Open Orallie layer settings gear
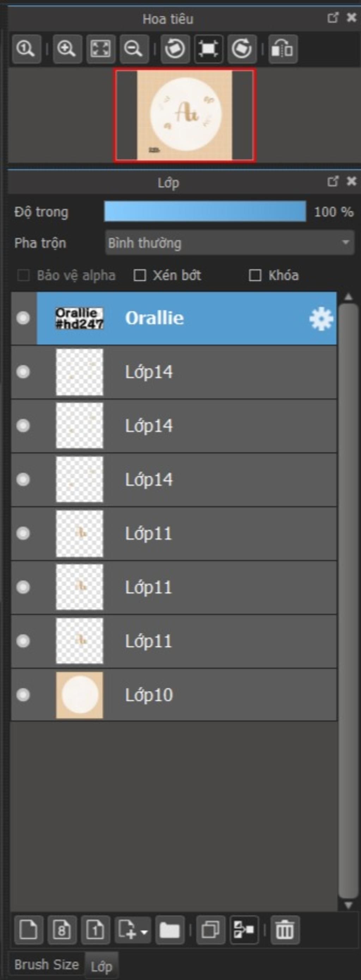The image size is (361, 980). (x=321, y=318)
